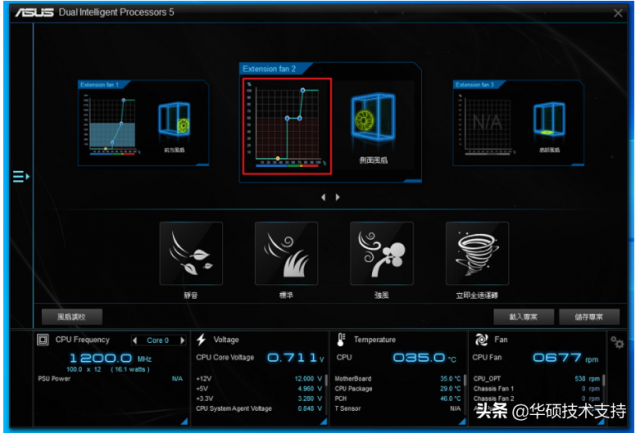640x433 pixels.
Task: Click the Temperature thermometer icon
Action: point(341,340)
